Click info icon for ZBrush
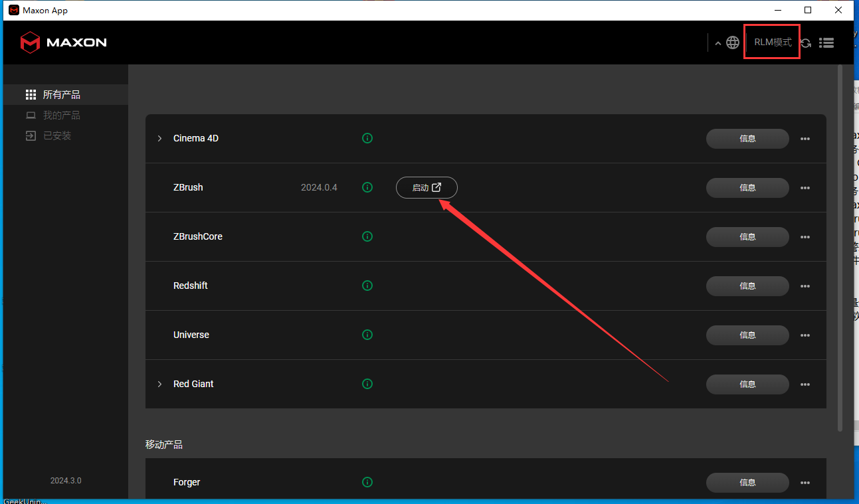 [x=367, y=187]
